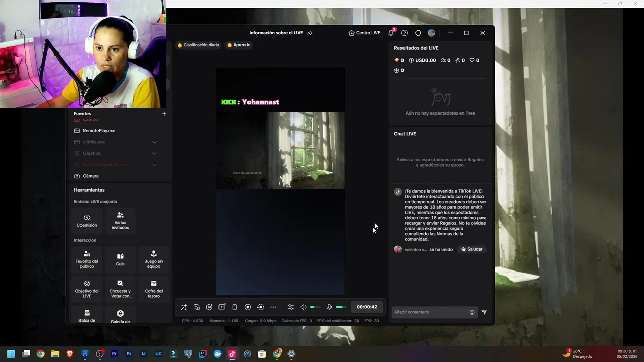
Task: Open Google Chrome from taskbar
Action: (x=40, y=354)
